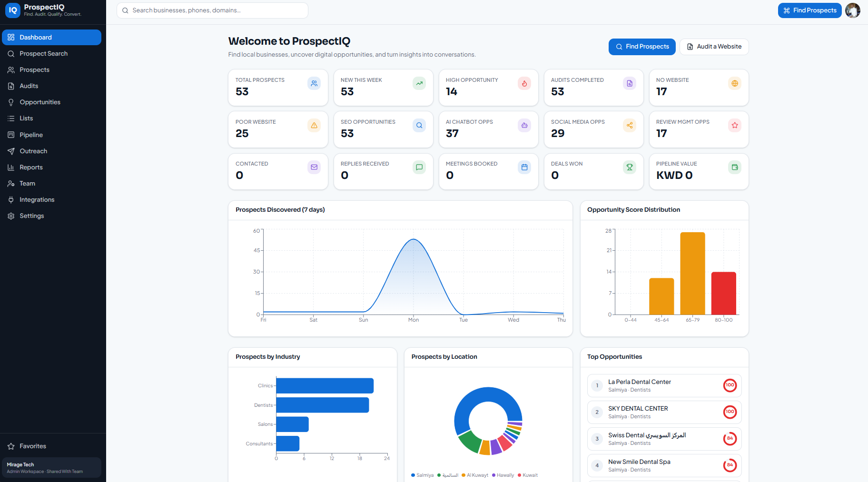Click the Contacted envelope icon
This screenshot has width=868, height=482.
(314, 167)
